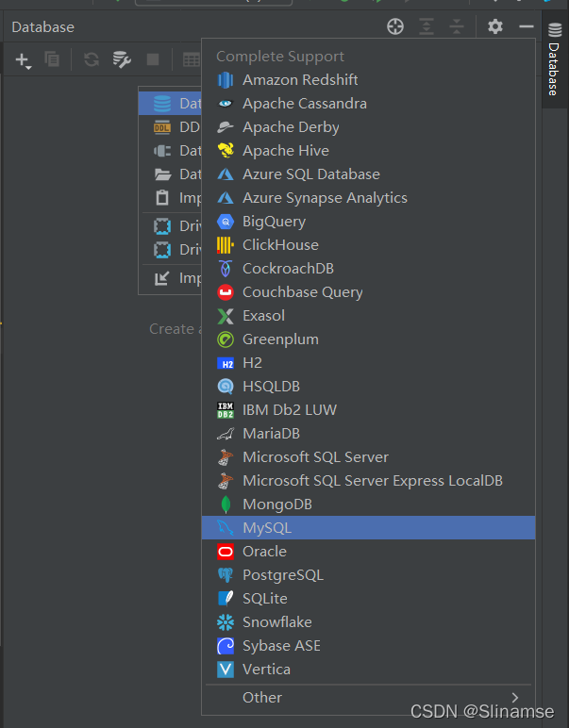Choose PostgreSQL
The height and width of the screenshot is (728, 569).
[x=368, y=575]
